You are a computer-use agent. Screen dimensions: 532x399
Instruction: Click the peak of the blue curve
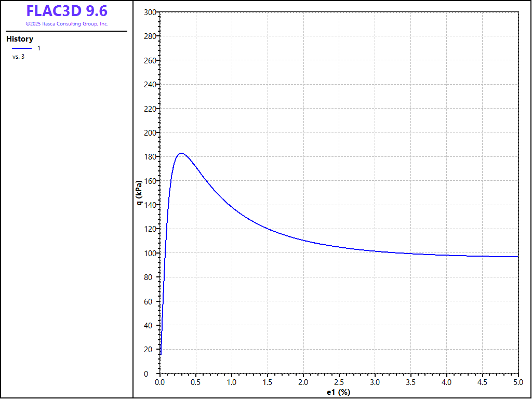tap(181, 153)
